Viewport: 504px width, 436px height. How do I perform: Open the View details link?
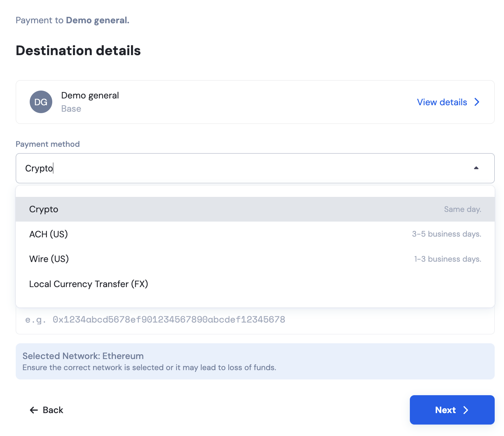[x=442, y=102]
